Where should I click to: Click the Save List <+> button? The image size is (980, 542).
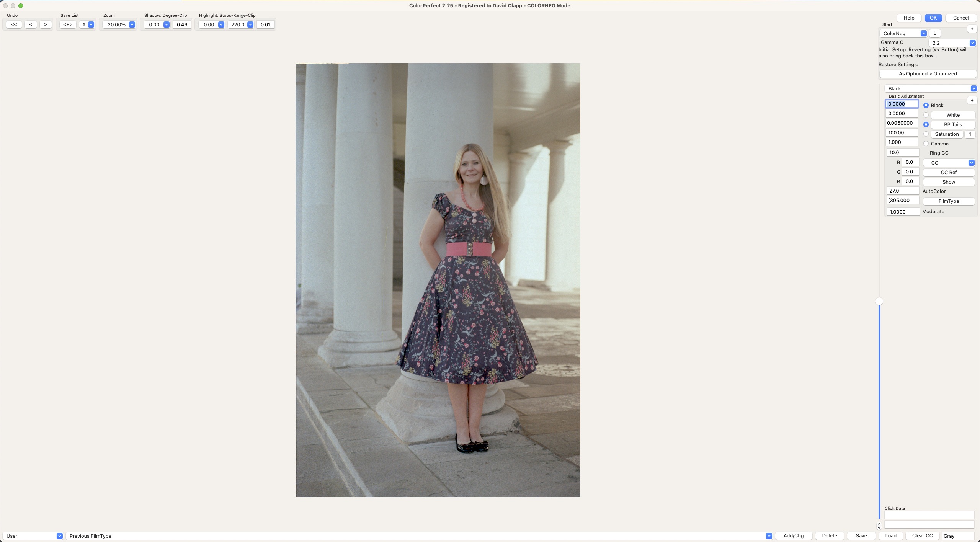coord(68,24)
